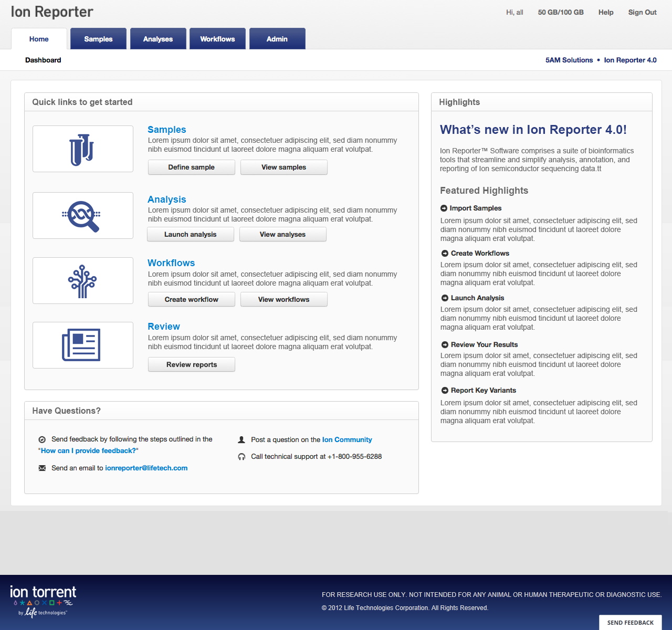Viewport: 672px width, 630px height.
Task: Click the Ion Reporter title logo
Action: (52, 12)
